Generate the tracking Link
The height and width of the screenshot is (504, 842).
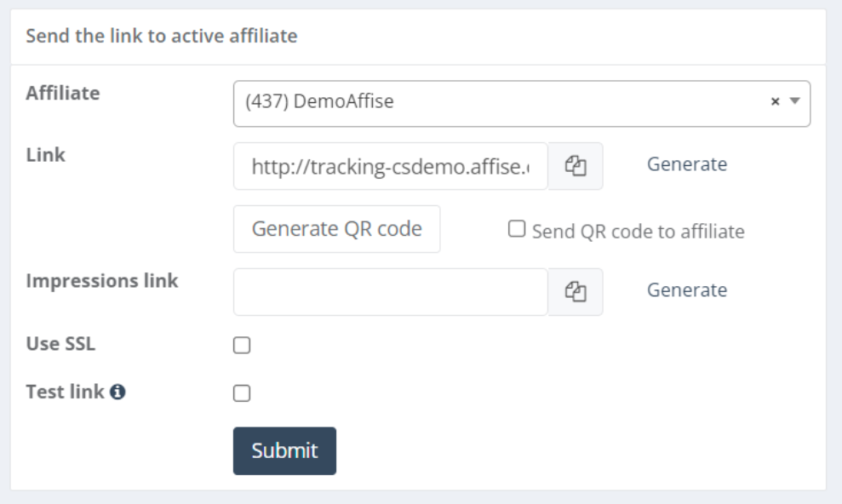(687, 164)
